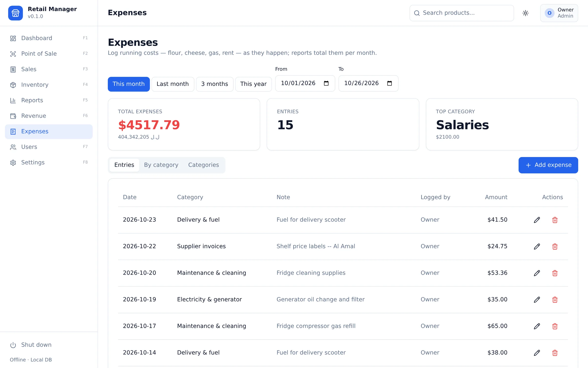Click the To date field
The height and width of the screenshot is (368, 588).
[x=368, y=83]
